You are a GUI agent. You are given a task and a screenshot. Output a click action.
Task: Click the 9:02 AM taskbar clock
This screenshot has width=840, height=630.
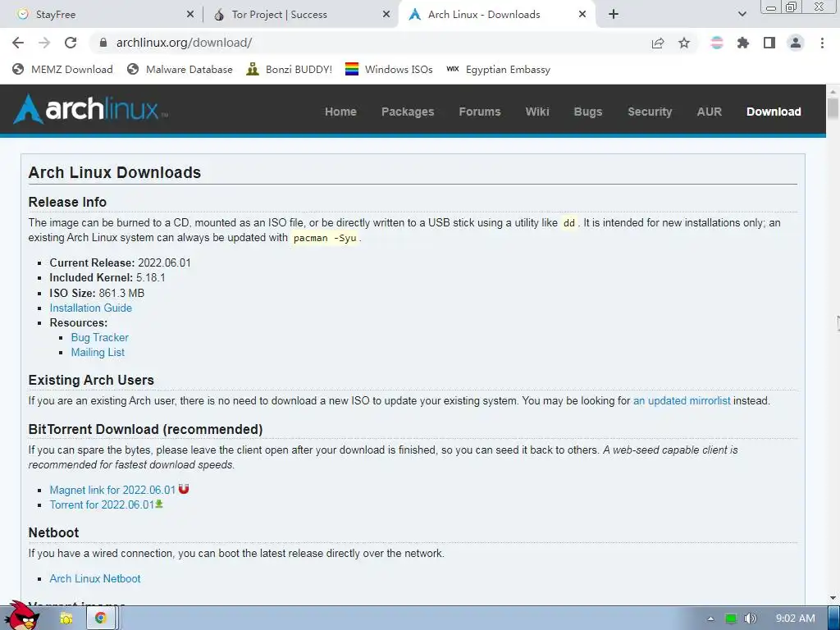796,619
